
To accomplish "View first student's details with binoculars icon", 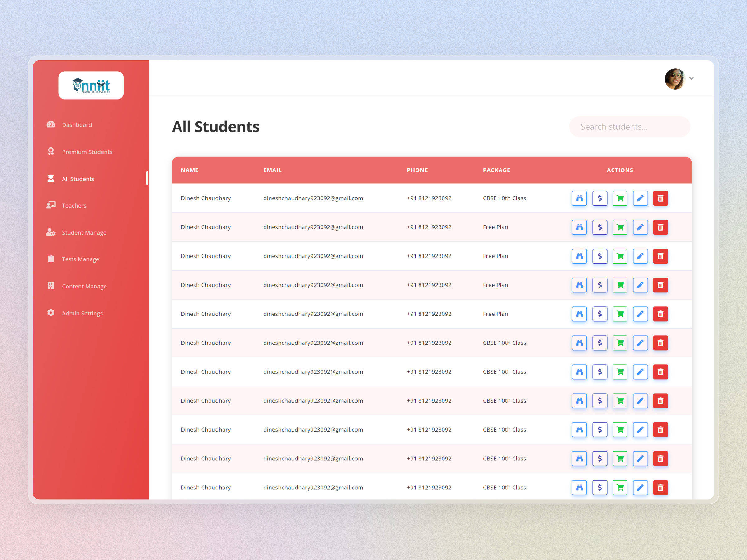I will tap(580, 198).
